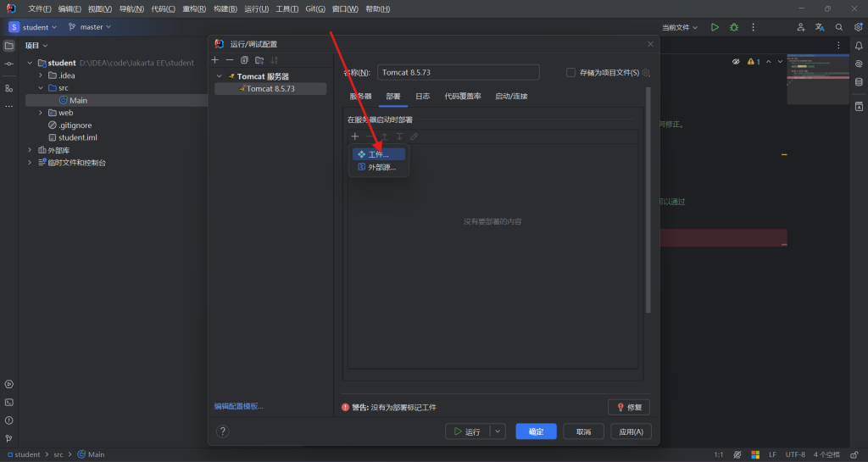The height and width of the screenshot is (462, 868).
Task: Open the 构建(B) menu
Action: coord(225,8)
